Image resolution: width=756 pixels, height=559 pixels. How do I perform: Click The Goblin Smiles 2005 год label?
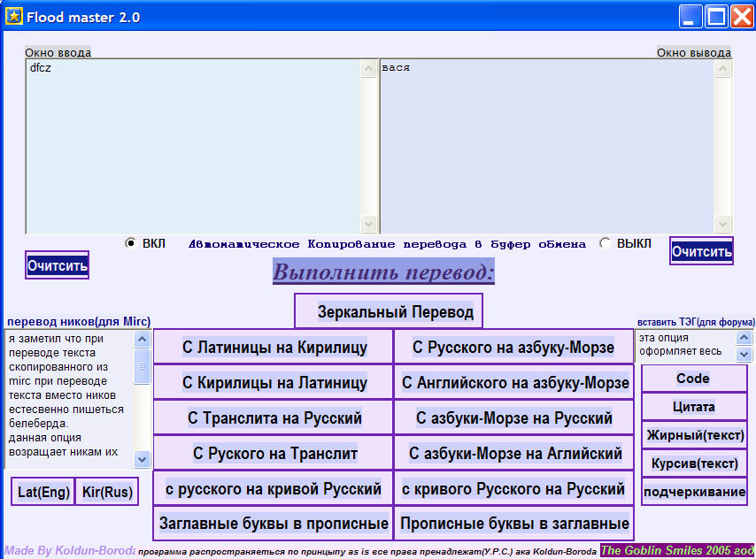677,550
